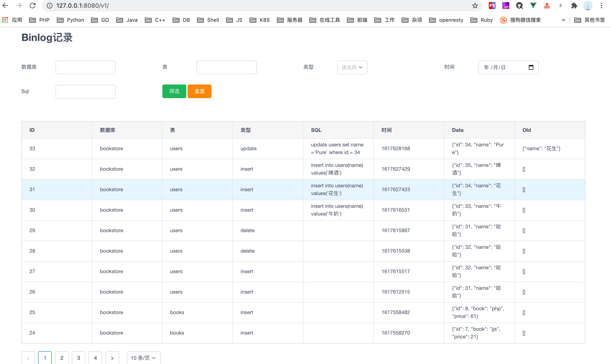Click the 数据库 filter input field
Screen dimensions: 611x364
85,67
